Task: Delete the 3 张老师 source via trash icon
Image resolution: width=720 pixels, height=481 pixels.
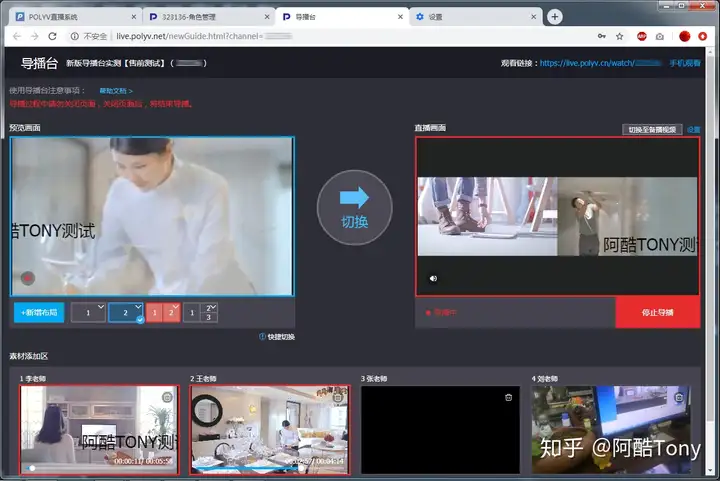Action: click(508, 397)
